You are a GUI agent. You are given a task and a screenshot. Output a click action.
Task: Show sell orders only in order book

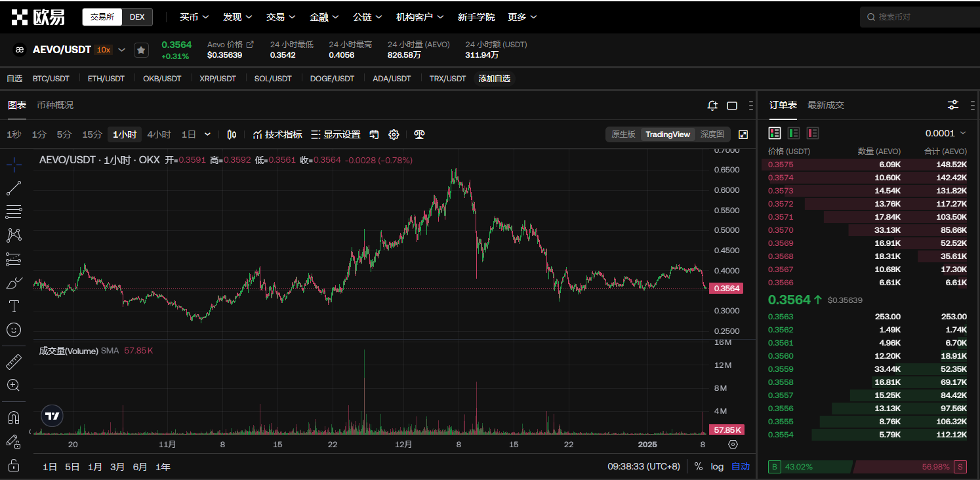click(x=813, y=133)
